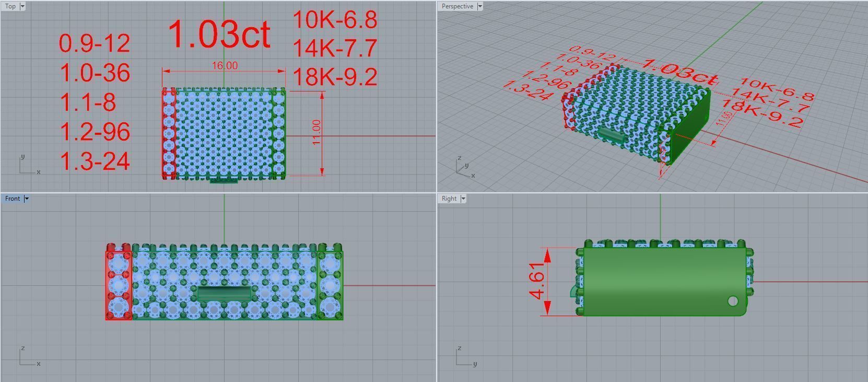
Task: Select the 1.03ct text in Perspective view
Action: pyautogui.click(x=679, y=72)
